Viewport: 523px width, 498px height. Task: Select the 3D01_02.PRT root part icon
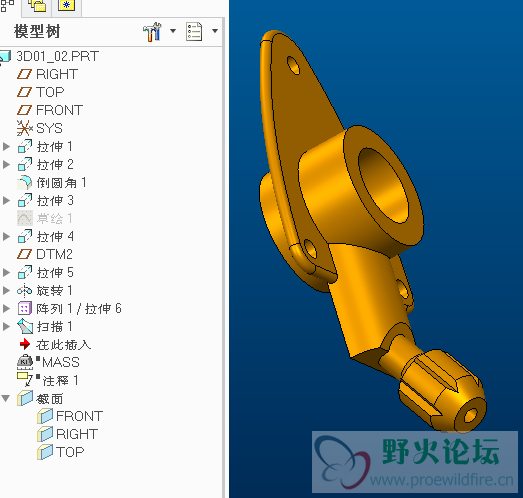[x=5, y=57]
